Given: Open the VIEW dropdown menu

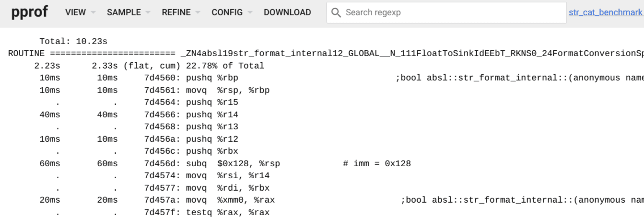Looking at the screenshot, I should tap(80, 12).
